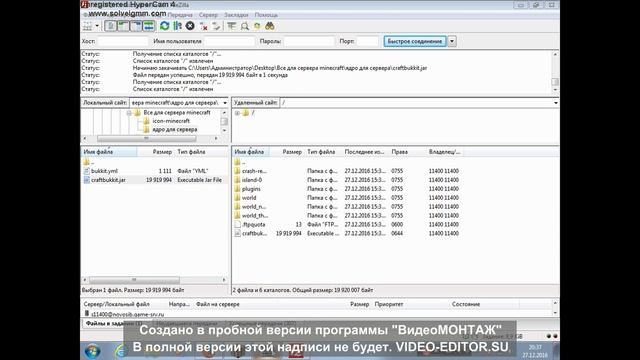Select the icon-minecraft folder in tree
640x360 pixels.
[x=171, y=121]
